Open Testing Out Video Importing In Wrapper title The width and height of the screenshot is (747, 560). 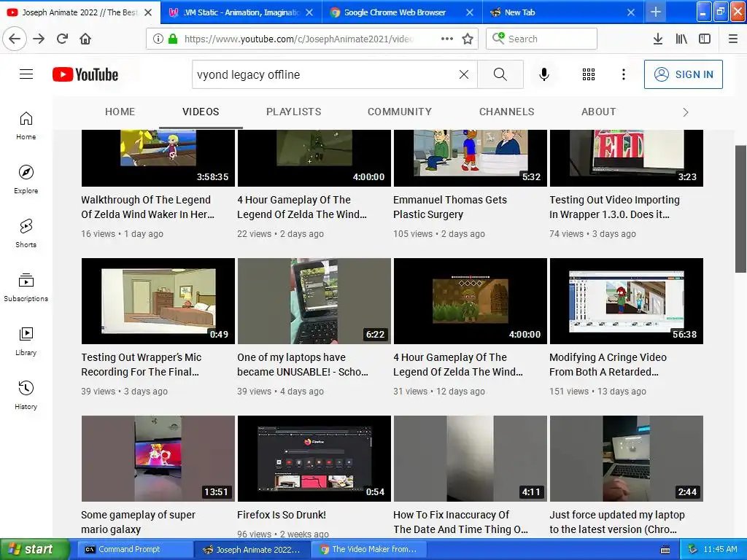(614, 207)
